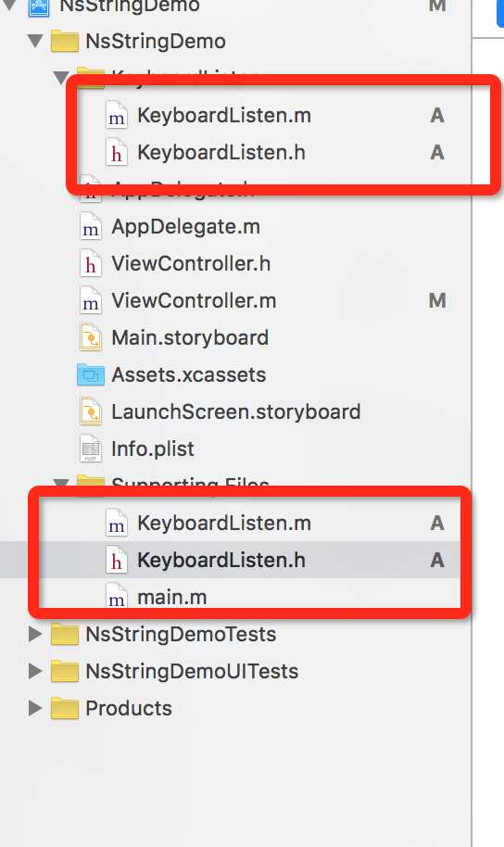Click the Products folder icon
Screen dimensions: 504x847
click(x=64, y=708)
